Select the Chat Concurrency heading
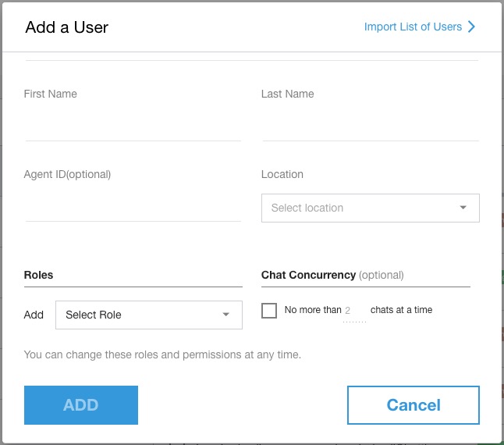The width and height of the screenshot is (504, 445). 309,275
